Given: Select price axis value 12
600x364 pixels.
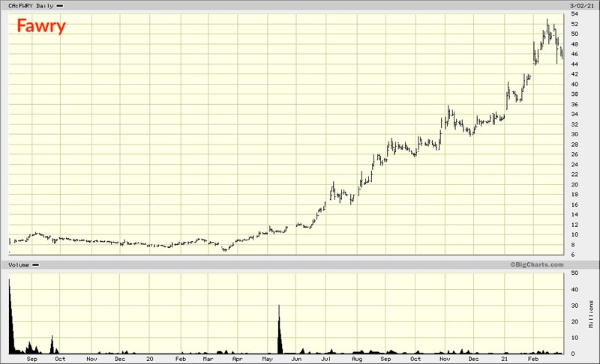Looking at the screenshot, I should pyautogui.click(x=574, y=225).
